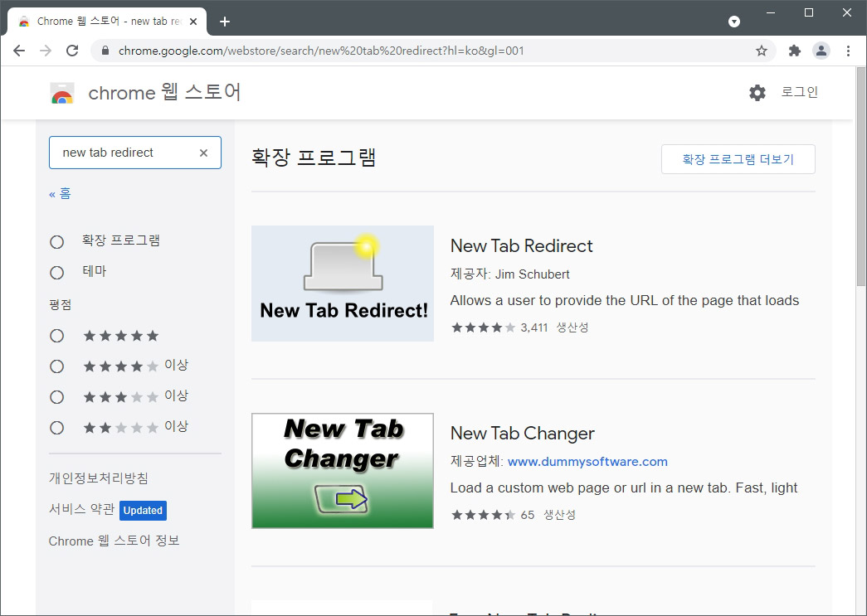Viewport: 867px width, 616px height.
Task: Open the 서비스 약관 link
Action: coord(82,508)
